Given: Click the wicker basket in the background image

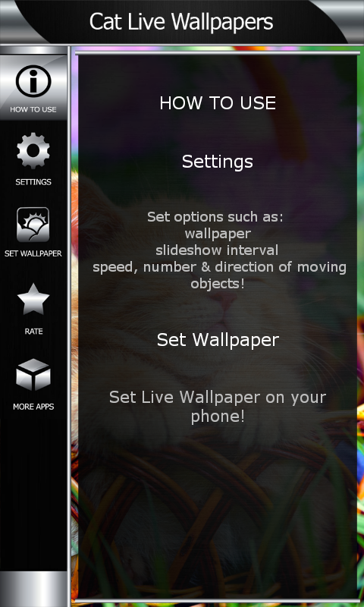Looking at the screenshot, I should [217, 515].
